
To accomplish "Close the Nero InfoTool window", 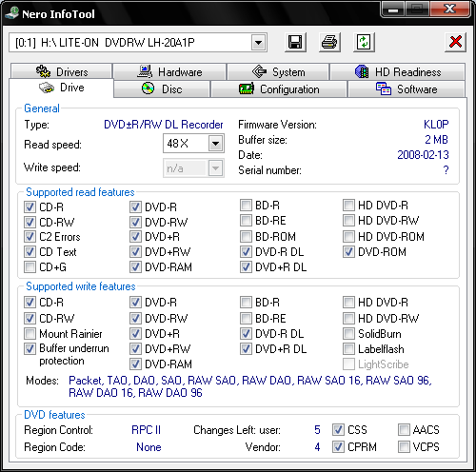I will tap(449, 10).
